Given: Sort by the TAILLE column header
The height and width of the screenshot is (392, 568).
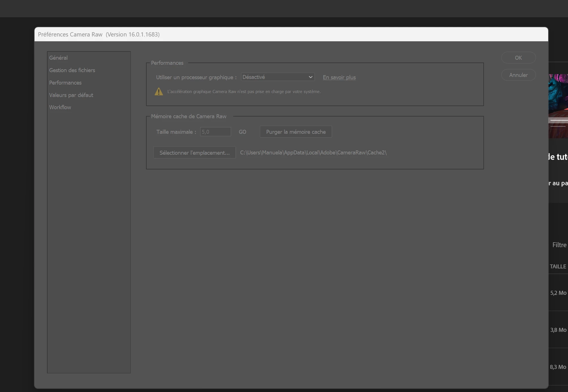Looking at the screenshot, I should click(558, 266).
